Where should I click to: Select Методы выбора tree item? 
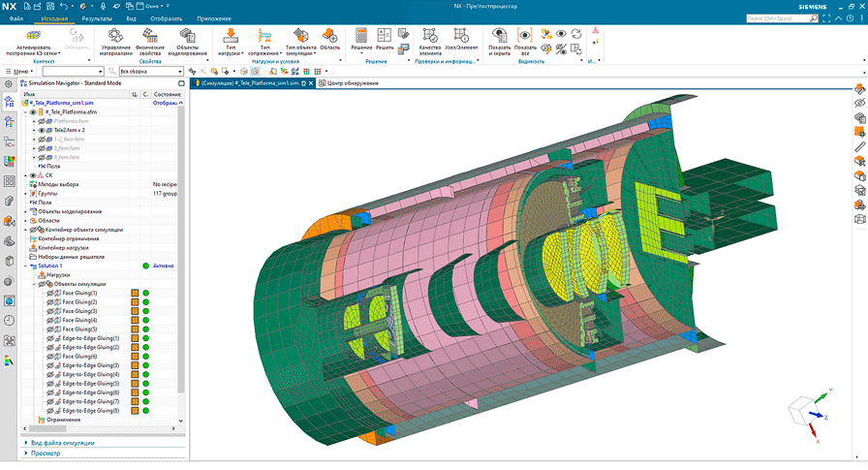coord(58,184)
